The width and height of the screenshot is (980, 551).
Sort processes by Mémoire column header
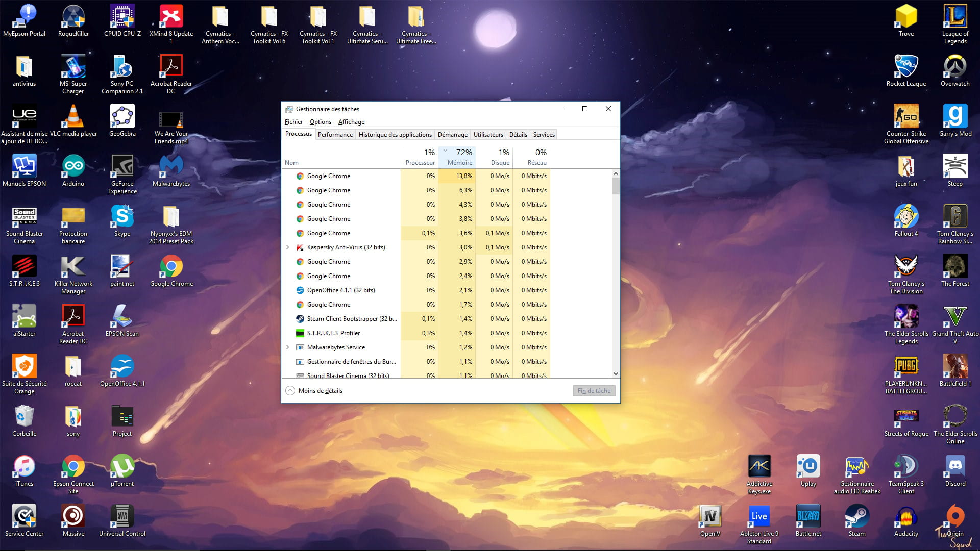pyautogui.click(x=459, y=163)
